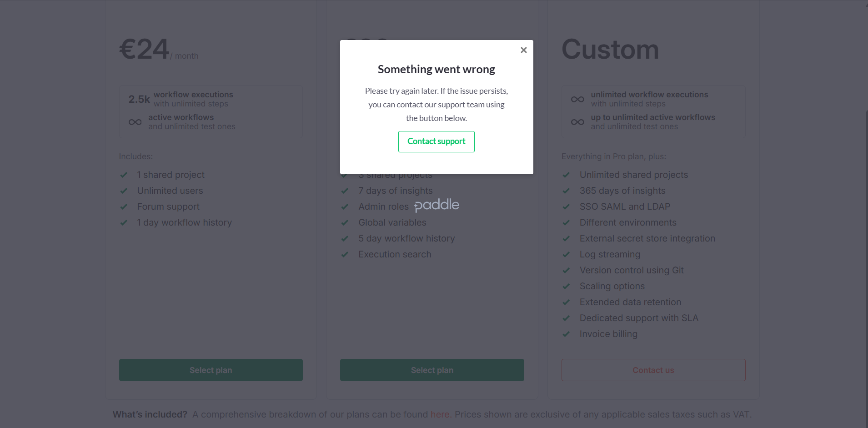Click checkmark next to Forum support
Image resolution: width=868 pixels, height=428 pixels.
pos(124,206)
